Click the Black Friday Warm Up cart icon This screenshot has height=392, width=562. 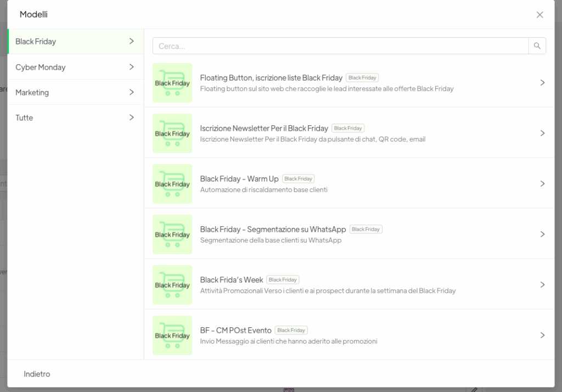coord(172,184)
